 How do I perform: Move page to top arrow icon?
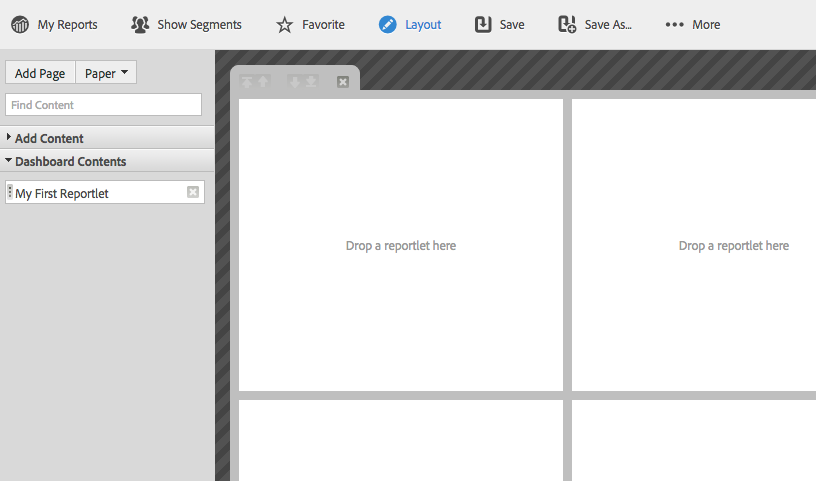(x=247, y=82)
